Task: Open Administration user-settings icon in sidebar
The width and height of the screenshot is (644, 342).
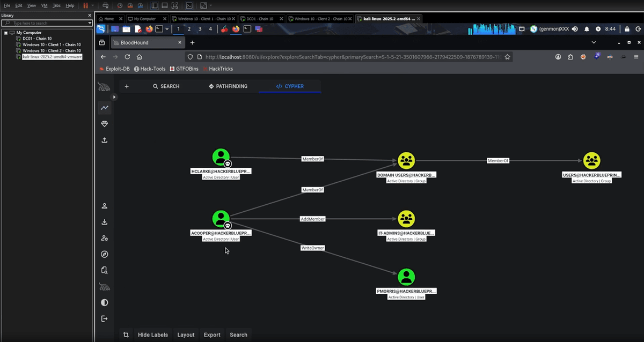Action: (105, 238)
